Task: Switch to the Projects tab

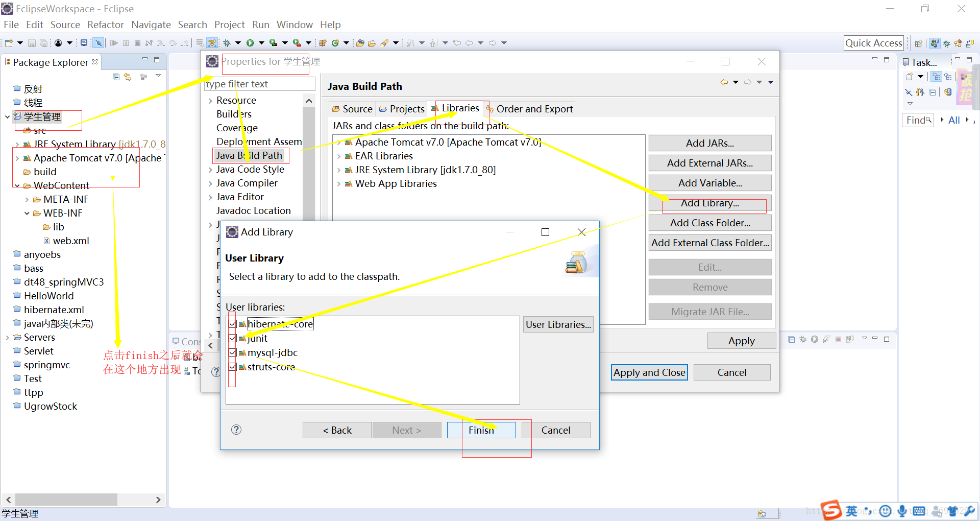Action: 402,109
